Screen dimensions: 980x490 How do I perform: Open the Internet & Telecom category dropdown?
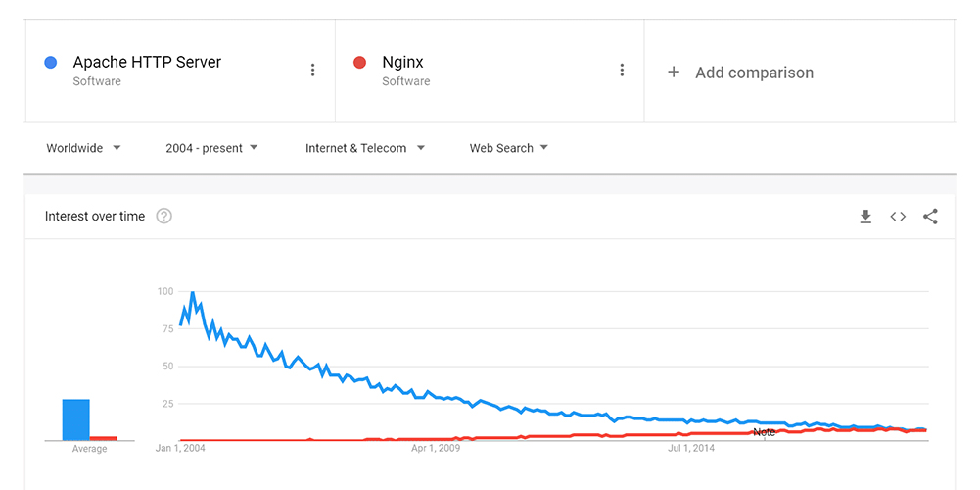[x=365, y=148]
